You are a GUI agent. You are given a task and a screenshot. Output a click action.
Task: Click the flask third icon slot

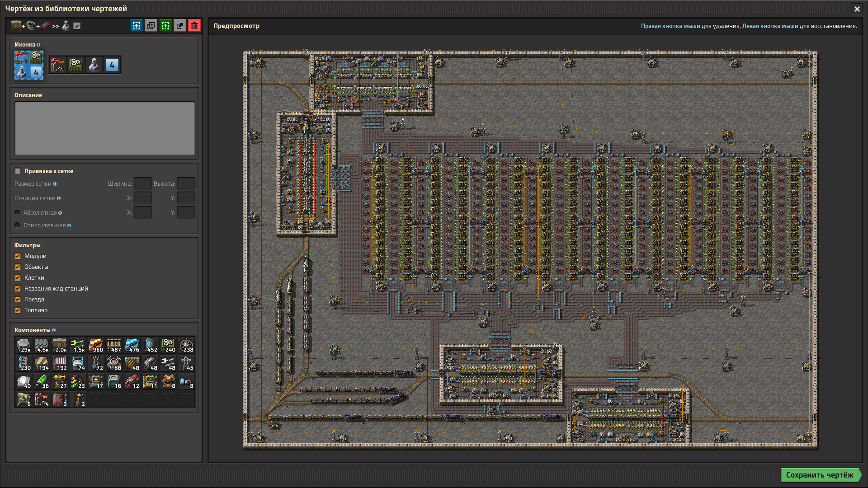94,65
